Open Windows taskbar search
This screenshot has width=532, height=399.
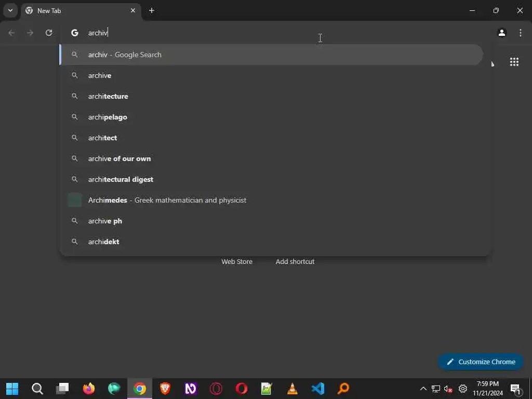point(37,389)
